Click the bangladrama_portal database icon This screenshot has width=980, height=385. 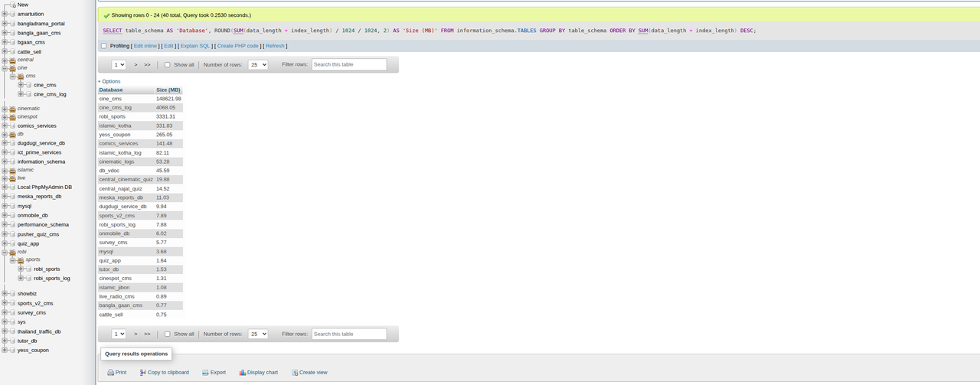(x=12, y=24)
